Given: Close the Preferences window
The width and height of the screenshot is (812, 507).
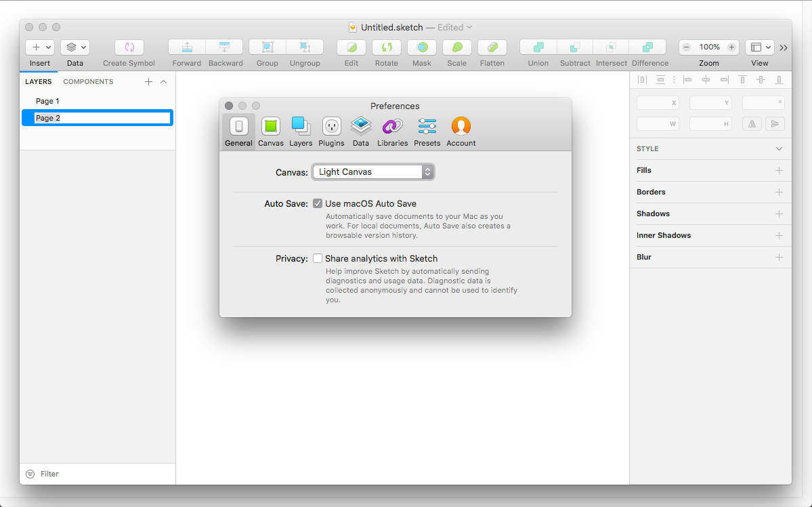Looking at the screenshot, I should pyautogui.click(x=229, y=106).
